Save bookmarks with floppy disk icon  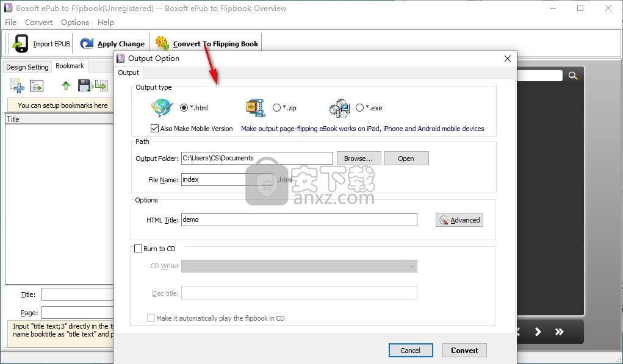(x=84, y=85)
